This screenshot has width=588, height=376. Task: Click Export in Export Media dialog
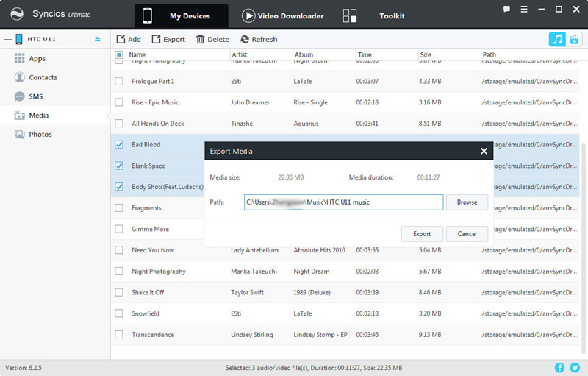422,234
